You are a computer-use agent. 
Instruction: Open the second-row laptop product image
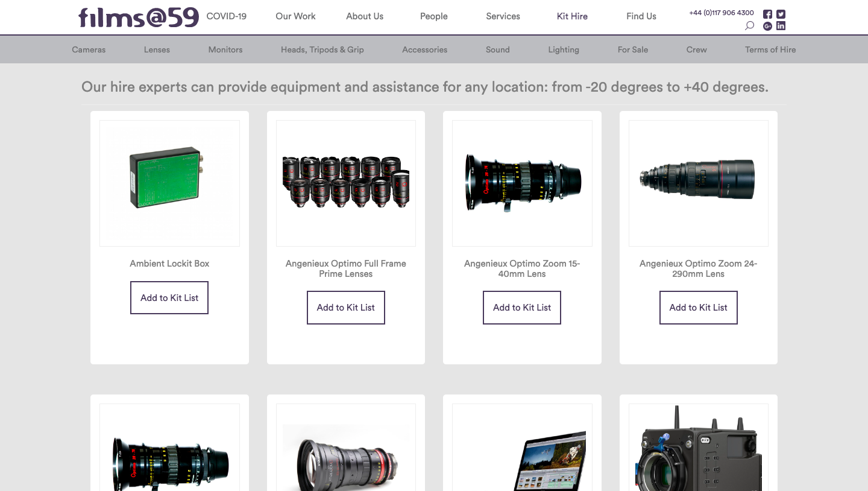click(522, 448)
